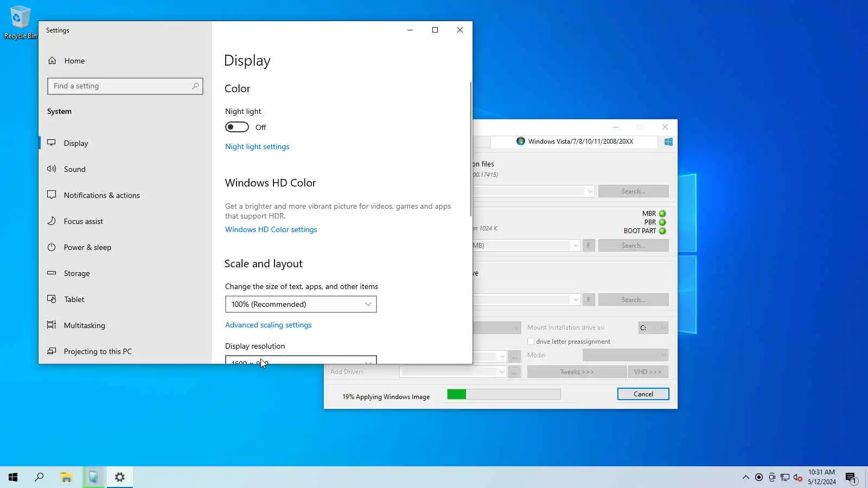Open the Mount Installation drive C: dropdown

pos(653,328)
